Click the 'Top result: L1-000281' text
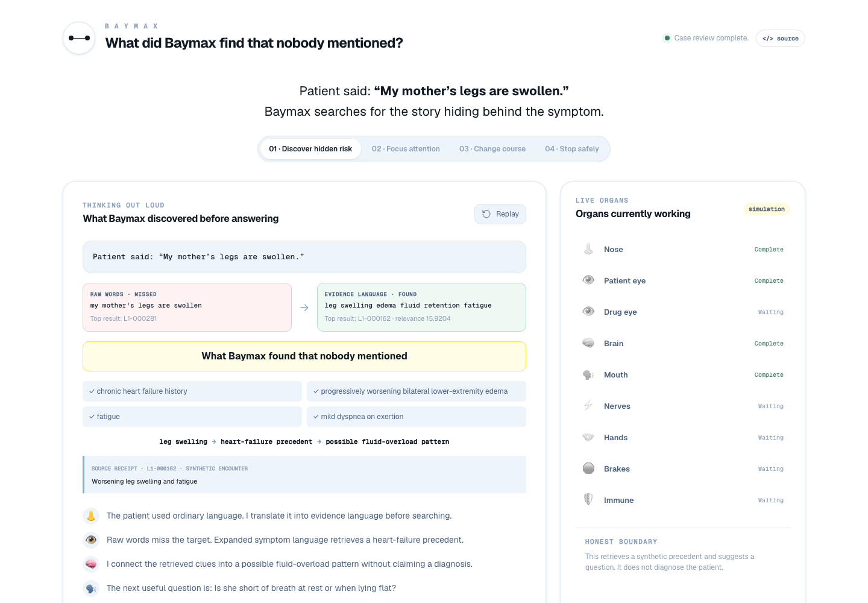Viewport: 868px width, 603px height. (x=124, y=319)
